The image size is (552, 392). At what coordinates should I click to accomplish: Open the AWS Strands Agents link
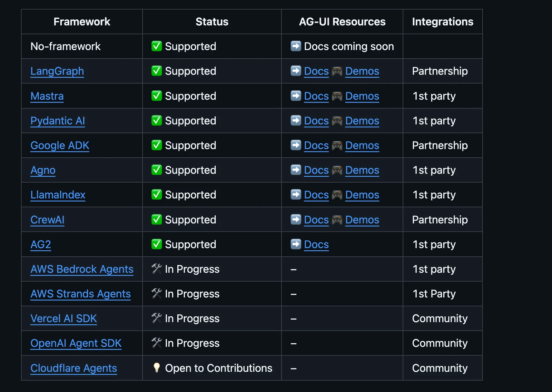80,294
